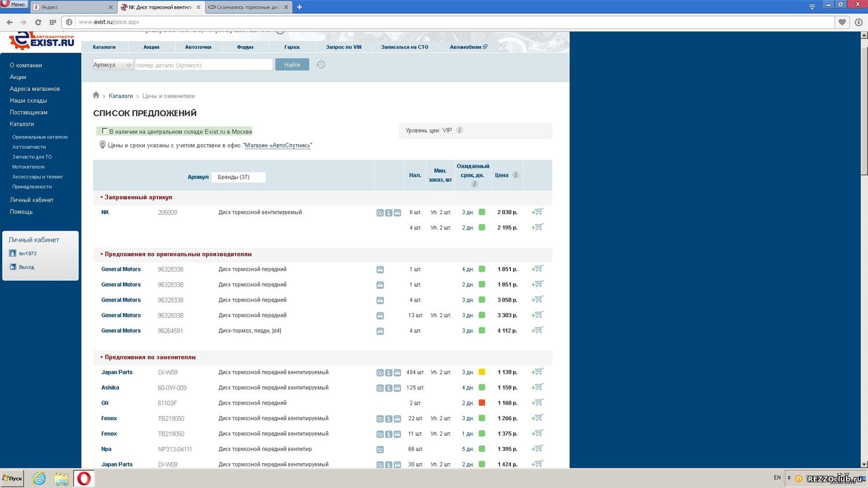Open info icon in Ashika 60-0W-009 row

click(x=389, y=388)
